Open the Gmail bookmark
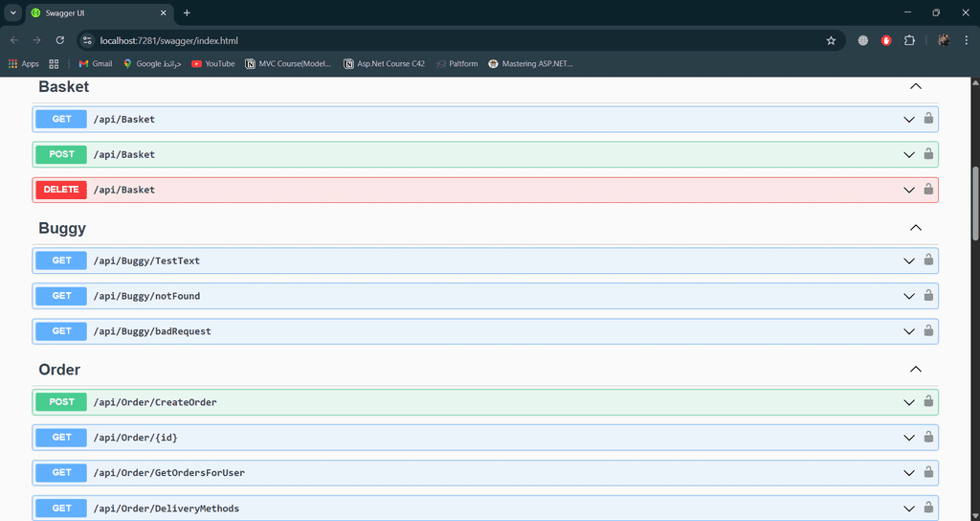Screen dimensions: 980x521 pos(95,64)
